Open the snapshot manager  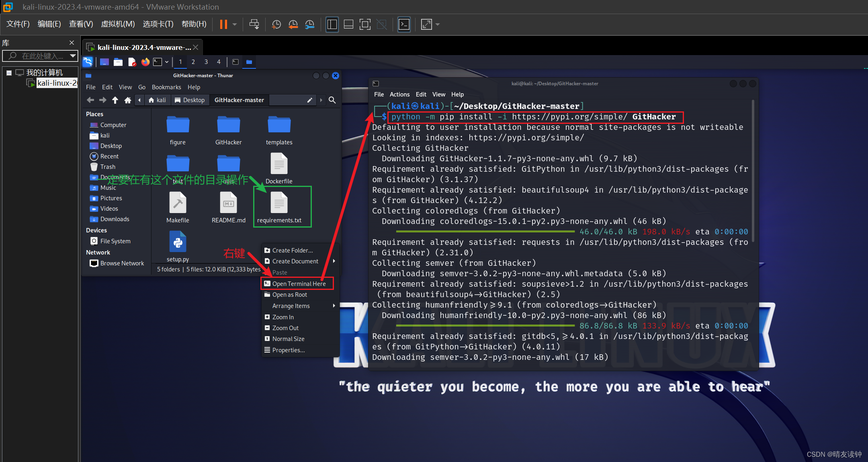point(309,25)
